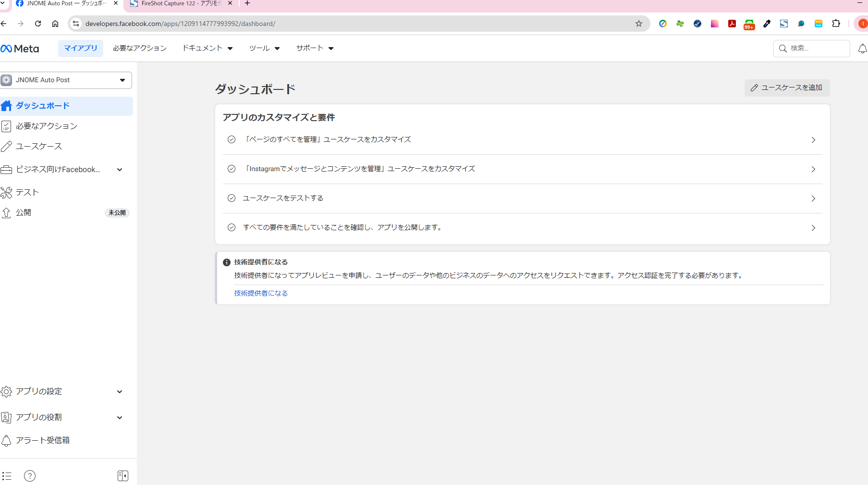Screen dimensions: 868x485
Task: Expand the アプリの役割 section
Action: click(x=119, y=417)
